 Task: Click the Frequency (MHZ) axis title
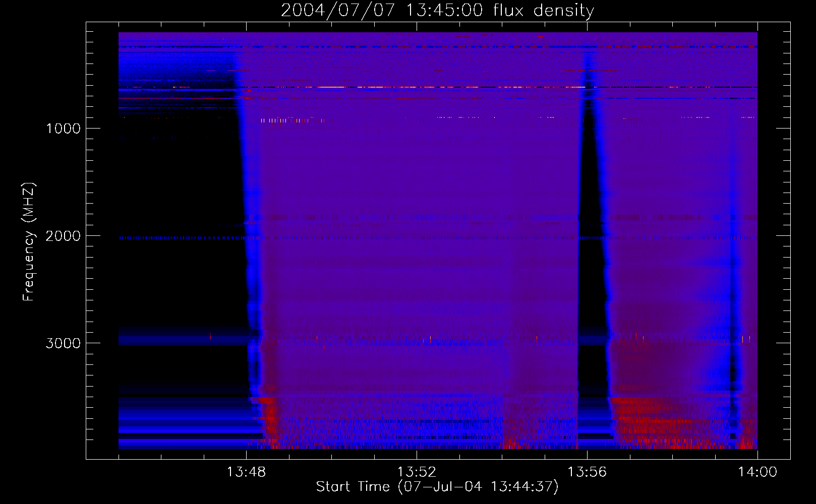[29, 242]
